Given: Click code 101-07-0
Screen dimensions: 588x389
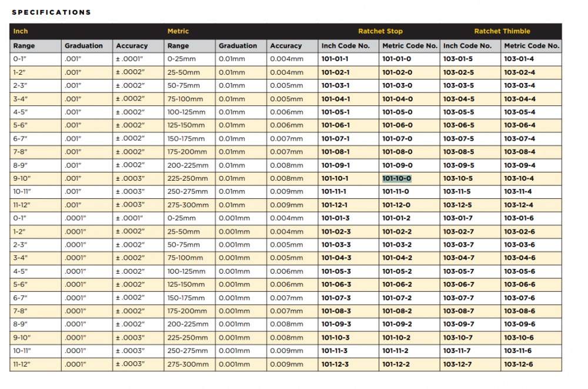Looking at the screenshot, I should (x=397, y=139).
